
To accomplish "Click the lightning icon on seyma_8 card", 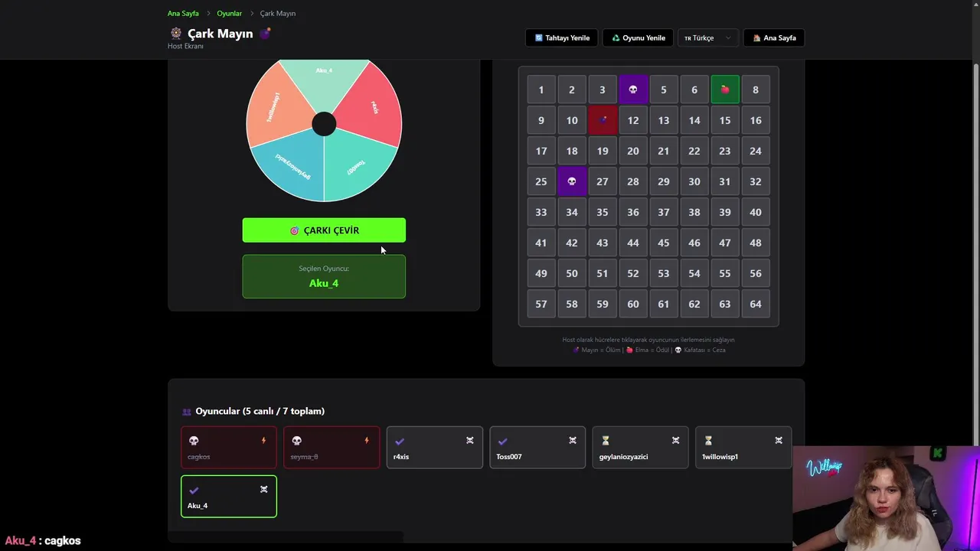I will point(366,441).
